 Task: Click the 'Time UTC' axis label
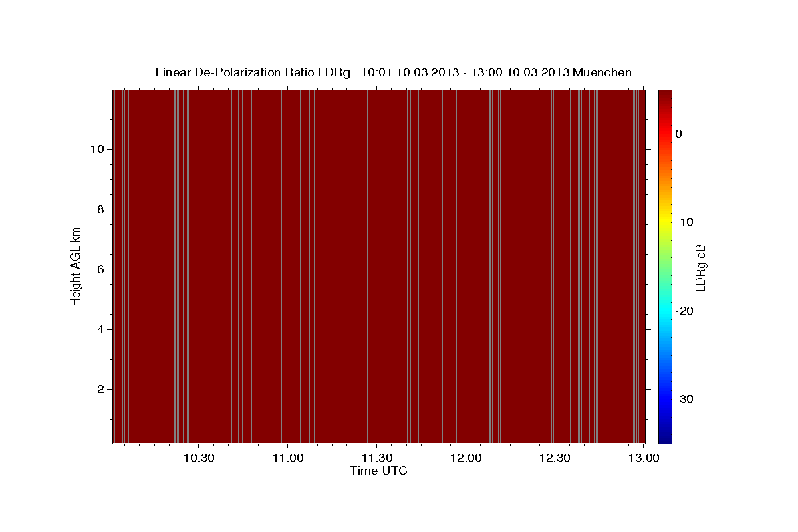(x=378, y=471)
